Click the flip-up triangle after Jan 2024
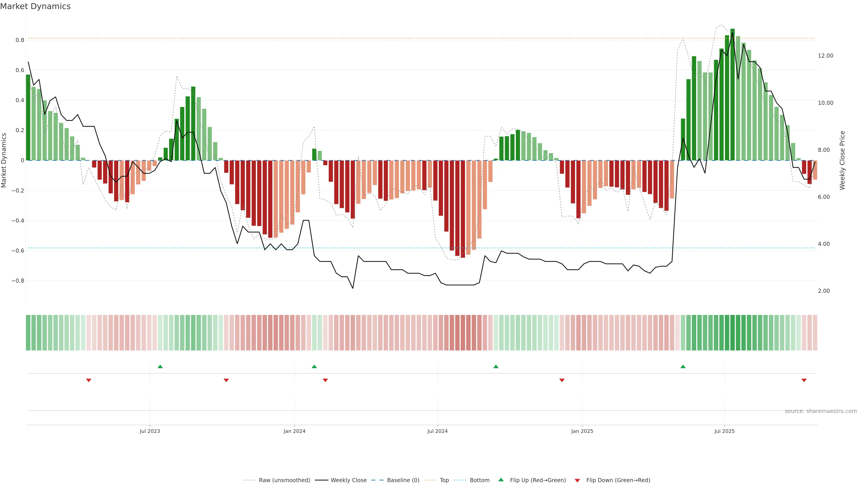The image size is (868, 488). (314, 366)
